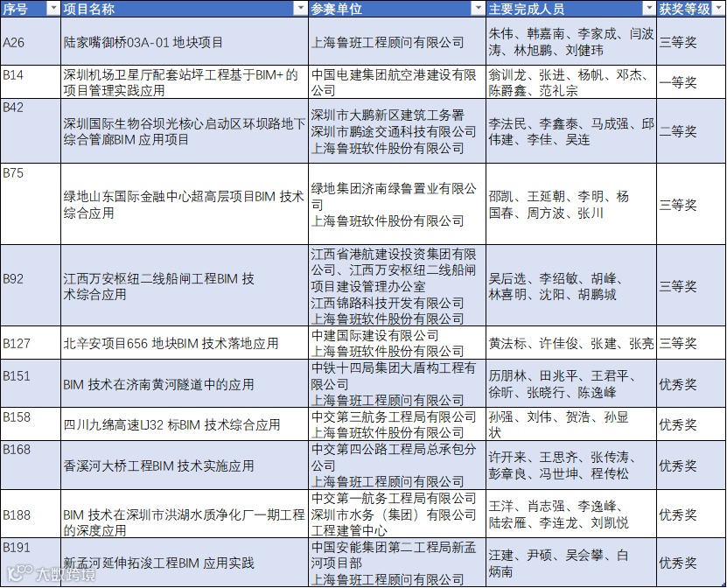Select personnel cell starting with 李法民、李鑫泰
This screenshot has height=588, width=727.
tap(571, 130)
